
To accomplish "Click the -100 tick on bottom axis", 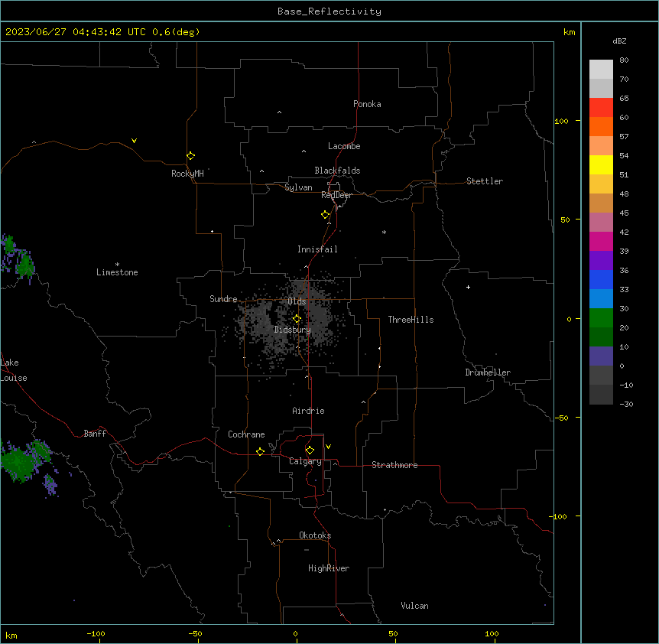I will tap(96, 633).
